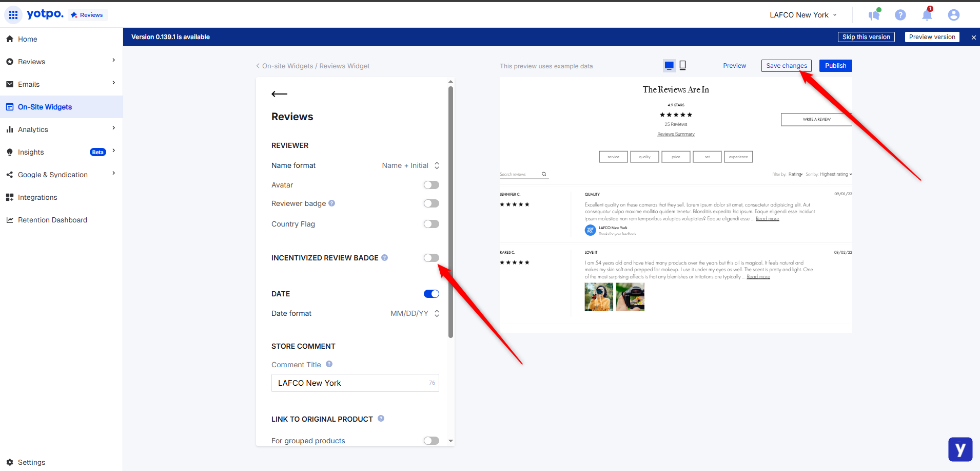Dismiss the version available banner
The height and width of the screenshot is (471, 980).
tap(973, 37)
